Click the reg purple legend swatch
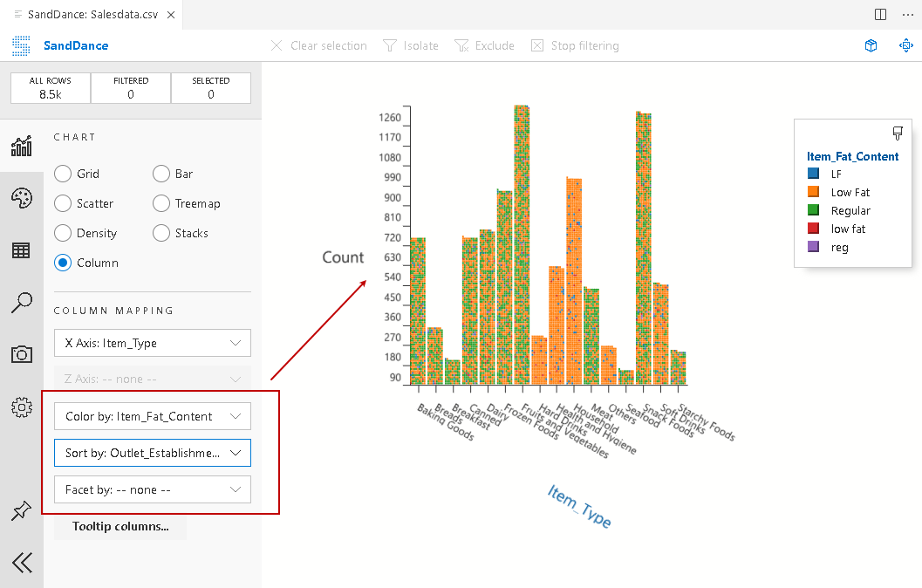 [x=813, y=246]
